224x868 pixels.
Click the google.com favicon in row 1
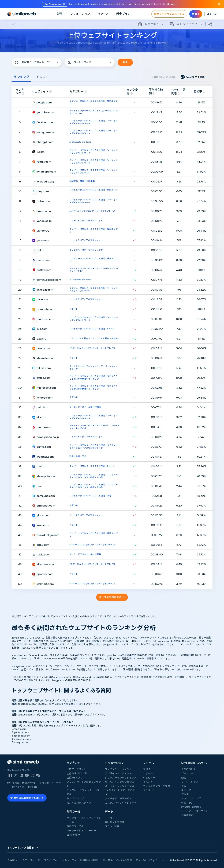[x=34, y=102]
